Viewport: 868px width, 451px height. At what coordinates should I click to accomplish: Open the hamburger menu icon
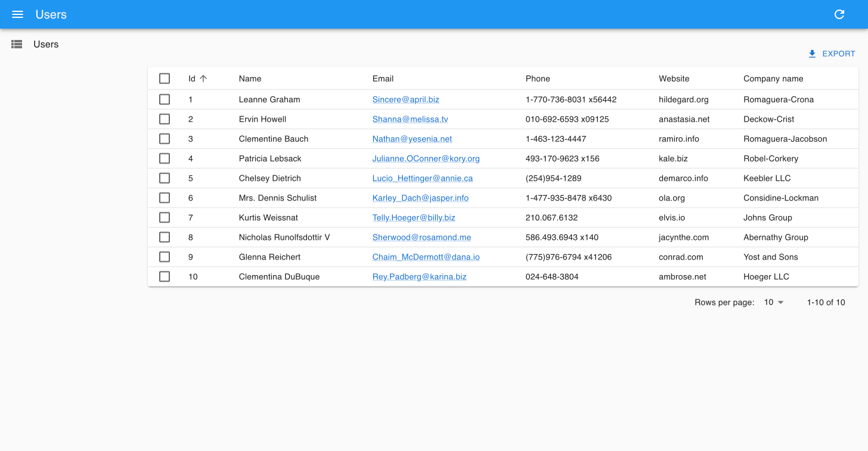(x=17, y=14)
